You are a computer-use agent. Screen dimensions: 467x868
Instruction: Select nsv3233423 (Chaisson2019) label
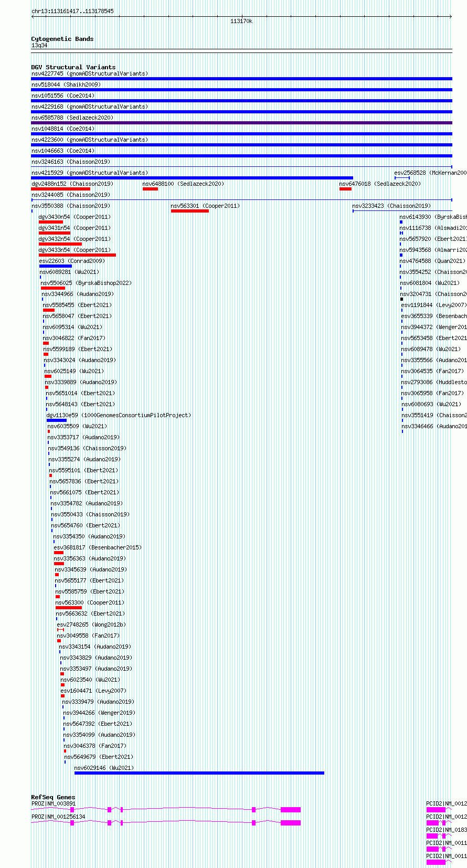(x=391, y=206)
